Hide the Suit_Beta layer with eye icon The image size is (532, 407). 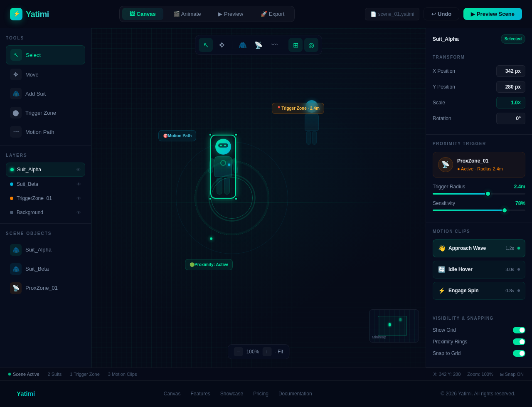click(79, 184)
